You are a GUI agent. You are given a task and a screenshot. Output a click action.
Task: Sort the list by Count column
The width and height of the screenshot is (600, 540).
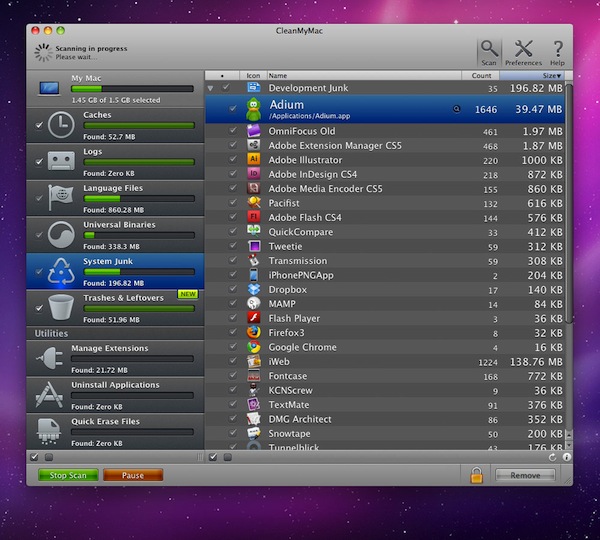(480, 75)
